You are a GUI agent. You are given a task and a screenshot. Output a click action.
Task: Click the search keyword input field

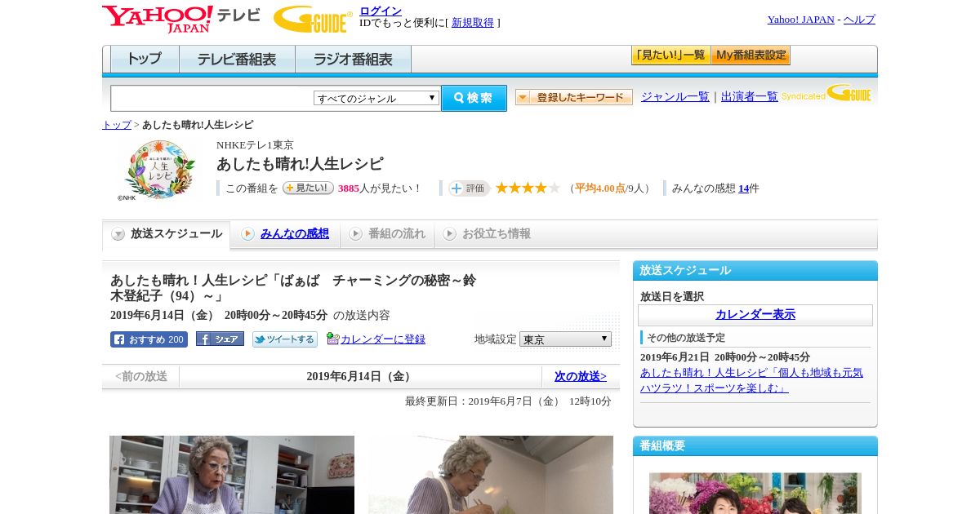pos(212,98)
